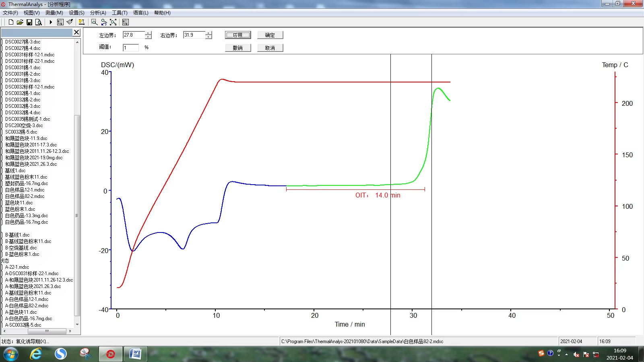Click the 撤销 undo button
The width and height of the screenshot is (644, 362).
238,48
